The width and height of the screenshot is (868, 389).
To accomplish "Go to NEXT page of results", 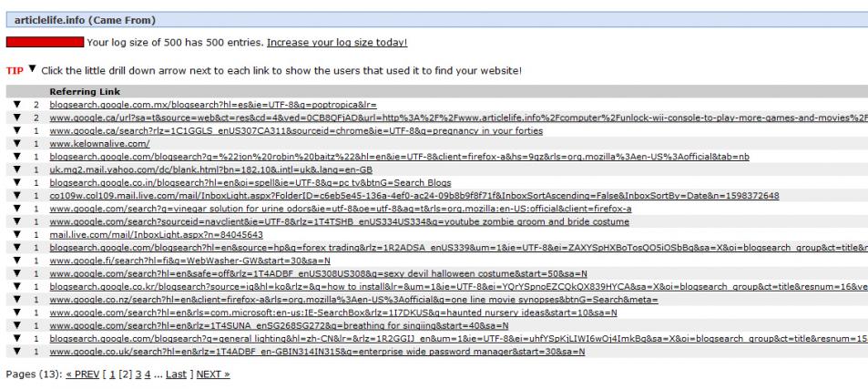I will [213, 374].
